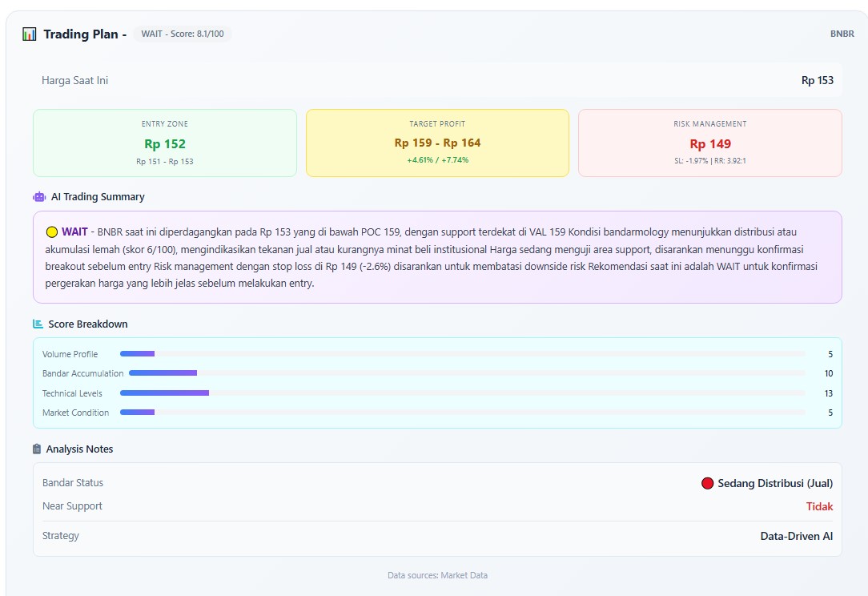
Task: Click the Near Support Tidak value
Action: 819,506
